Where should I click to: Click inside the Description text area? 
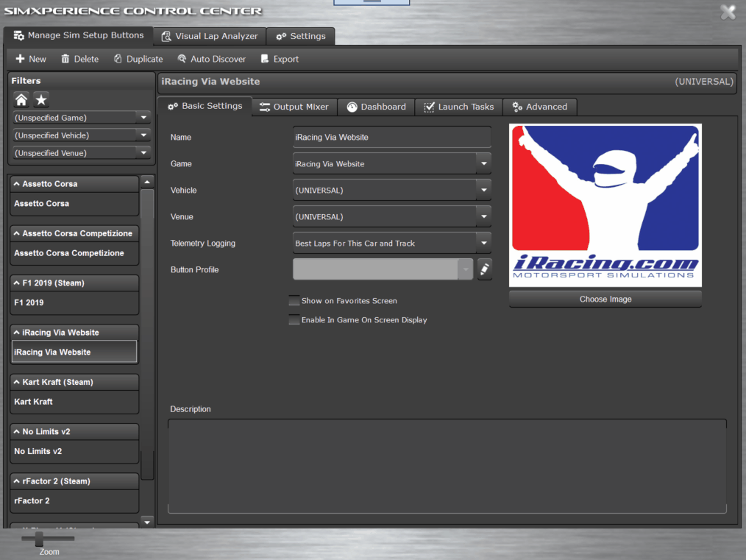point(447,465)
